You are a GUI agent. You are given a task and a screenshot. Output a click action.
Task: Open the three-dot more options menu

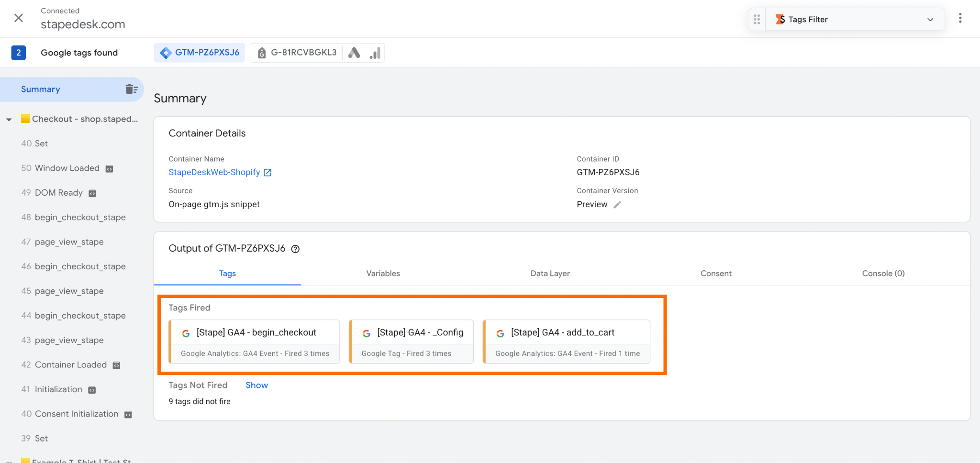[960, 18]
